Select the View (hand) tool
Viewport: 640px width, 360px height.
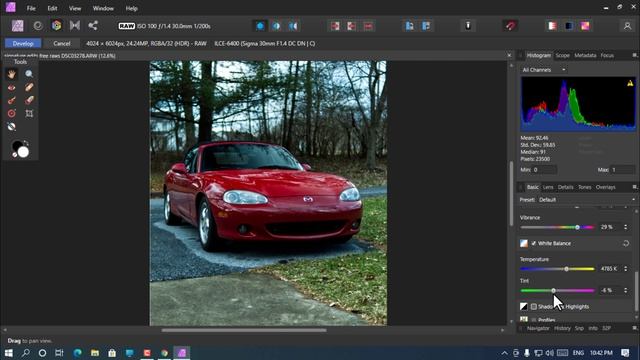(x=11, y=74)
